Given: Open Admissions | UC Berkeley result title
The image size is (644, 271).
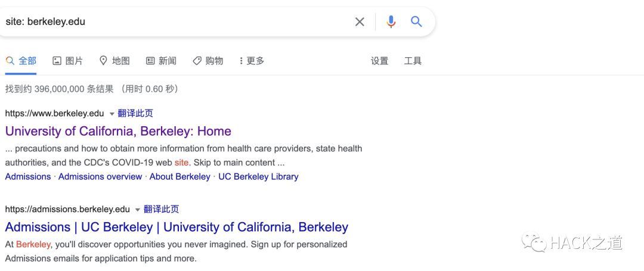Looking at the screenshot, I should pos(177,227).
